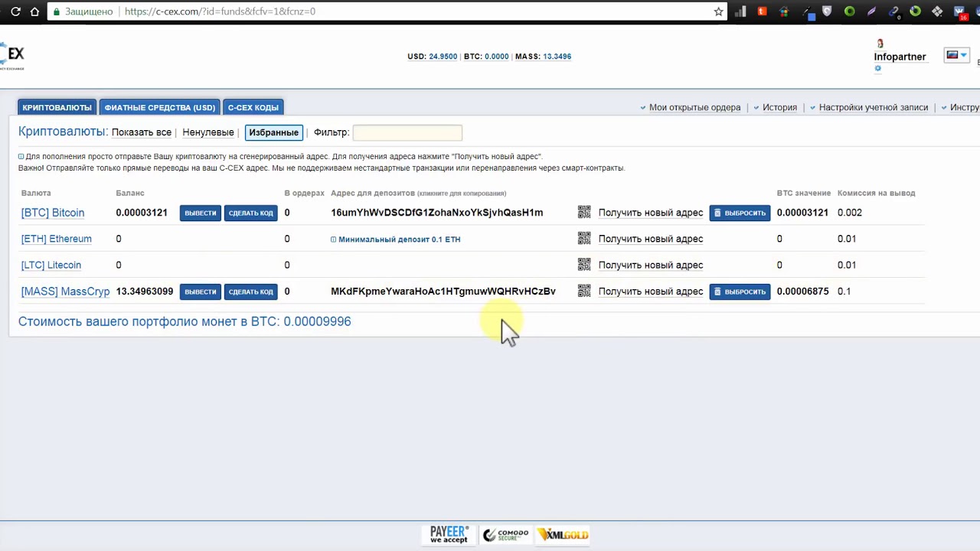Click the Payeer 'we accept' badge
980x551 pixels.
pos(449,534)
